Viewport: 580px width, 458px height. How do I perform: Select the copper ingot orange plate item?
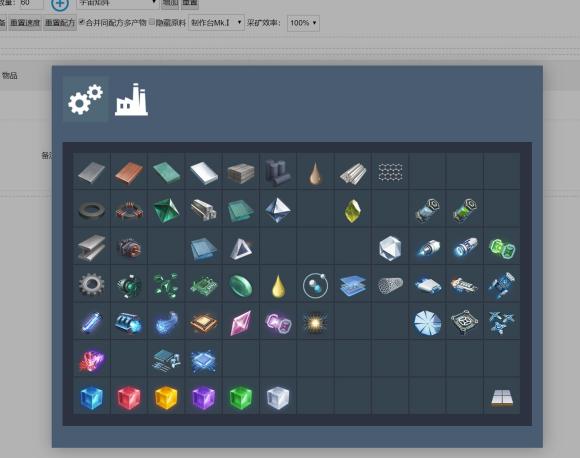click(129, 172)
